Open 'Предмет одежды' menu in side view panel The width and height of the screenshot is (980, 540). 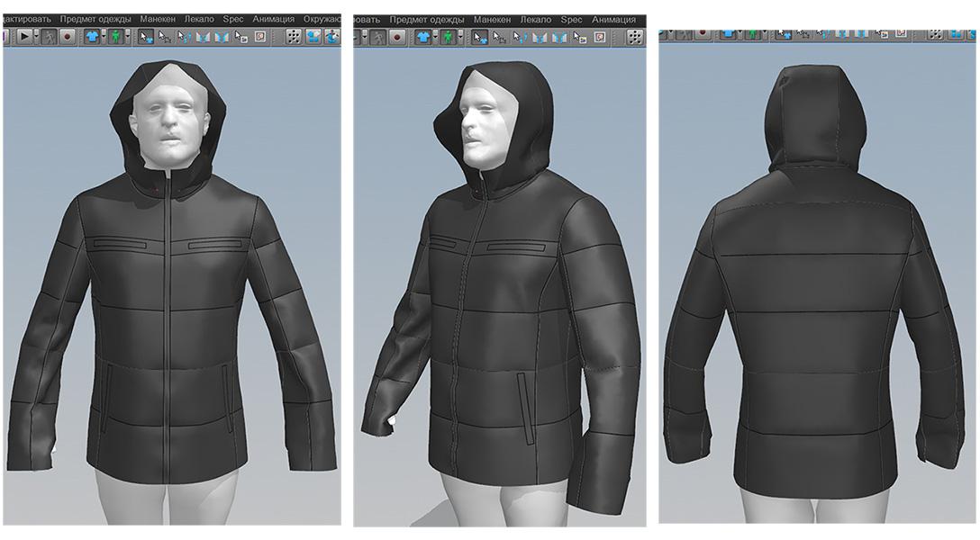click(x=427, y=20)
